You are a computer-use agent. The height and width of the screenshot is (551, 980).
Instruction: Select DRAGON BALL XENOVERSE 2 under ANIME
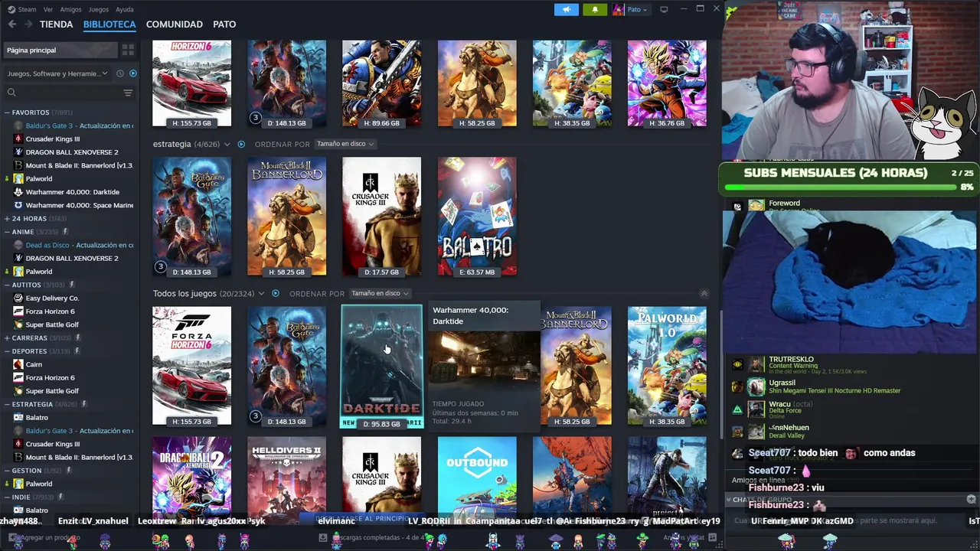coord(72,258)
